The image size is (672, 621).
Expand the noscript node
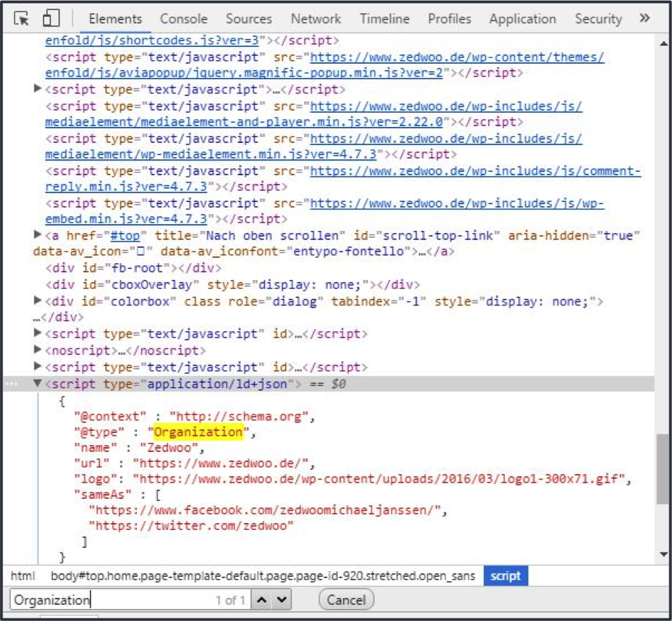38,349
